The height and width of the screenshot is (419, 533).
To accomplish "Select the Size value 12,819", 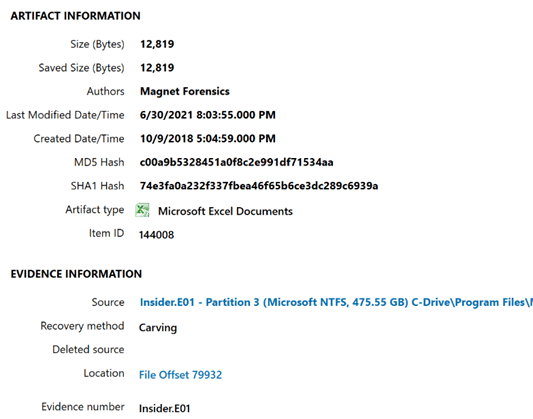I will pos(157,44).
